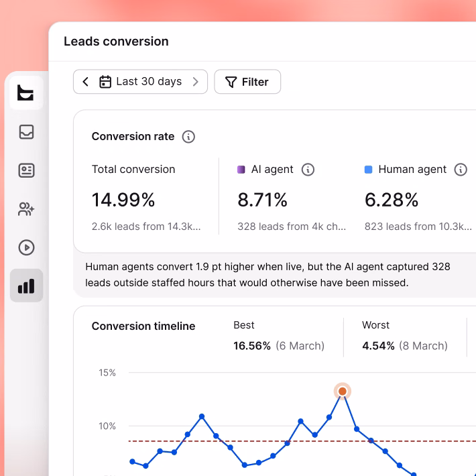Image resolution: width=476 pixels, height=476 pixels.
Task: Click the Best 16.56% (6 March) stat
Action: (x=279, y=336)
